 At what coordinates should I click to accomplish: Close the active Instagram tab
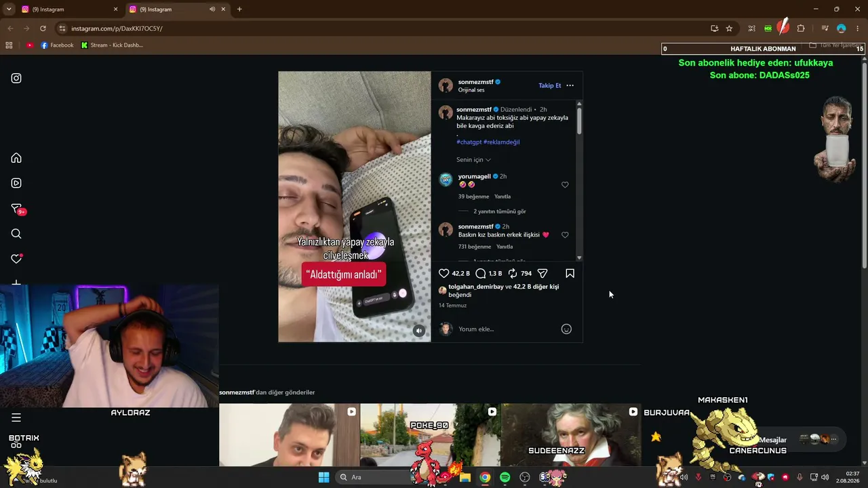223,9
